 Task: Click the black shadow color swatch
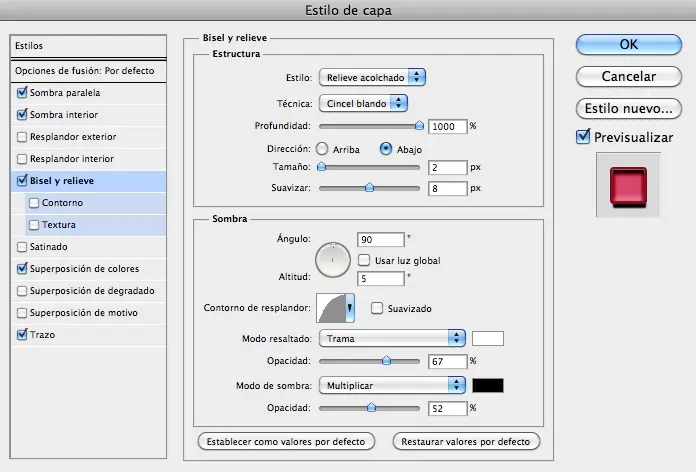488,385
